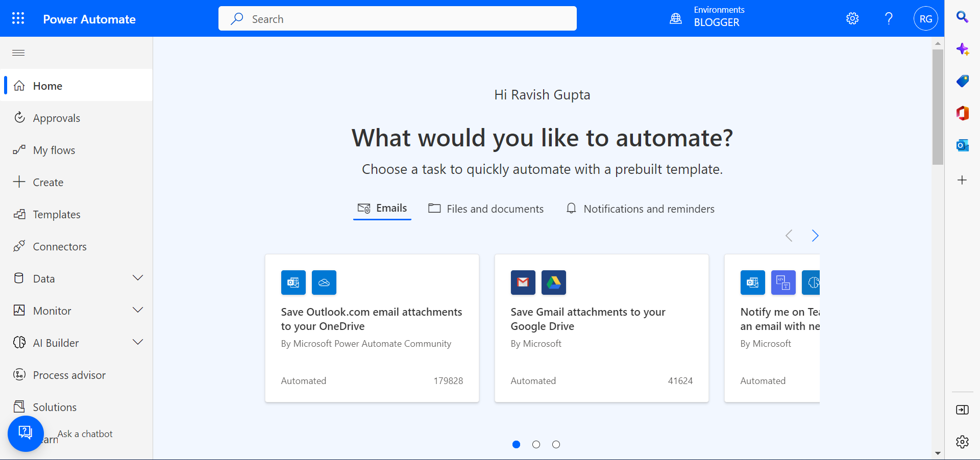
Task: Collapse the left navigation hamburger menu
Action: click(x=18, y=53)
